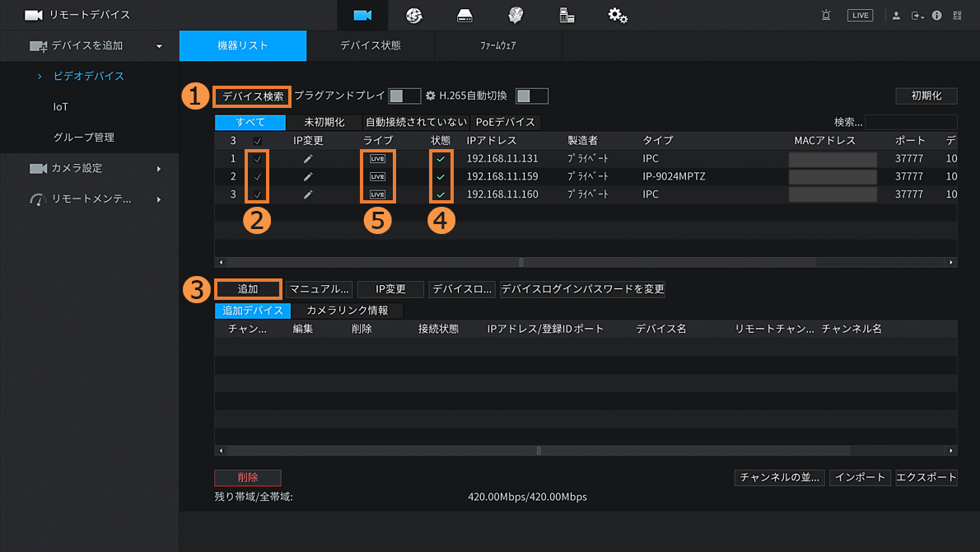Viewport: 980px width, 552px height.
Task: Switch to the デバイス状態 tab
Action: click(x=371, y=46)
